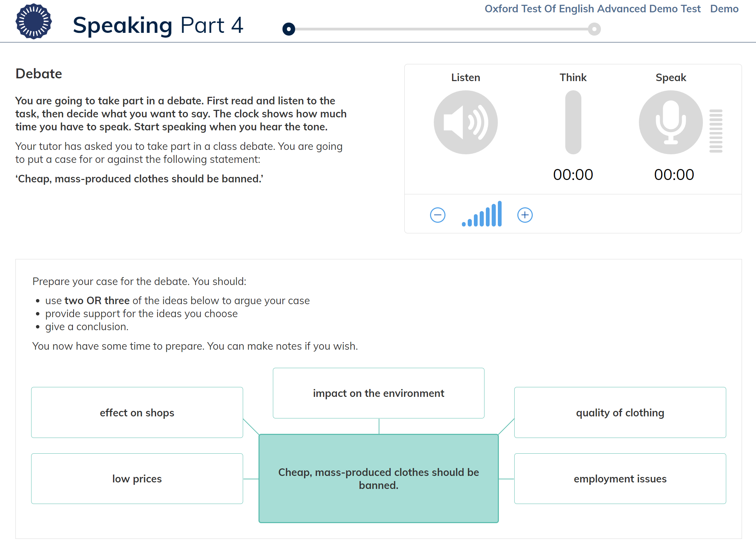This screenshot has width=756, height=557.
Task: Click the Speak timer display
Action: tap(674, 175)
